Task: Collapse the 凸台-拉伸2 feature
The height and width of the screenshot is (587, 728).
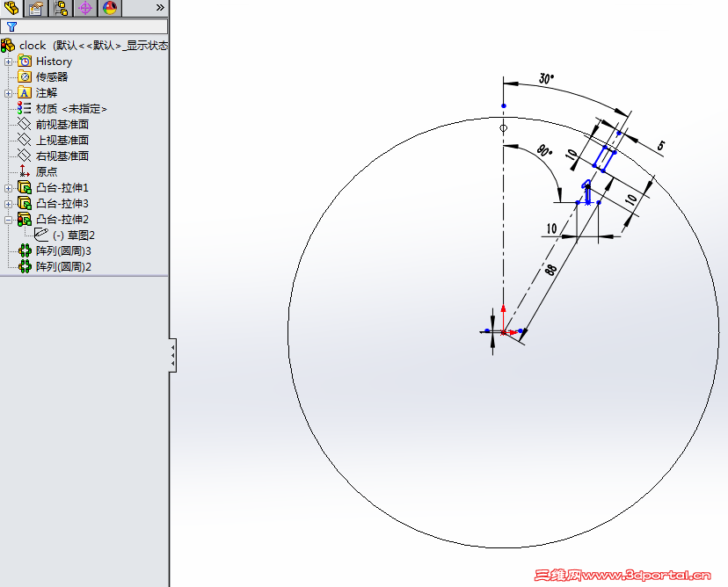Action: pos(9,220)
